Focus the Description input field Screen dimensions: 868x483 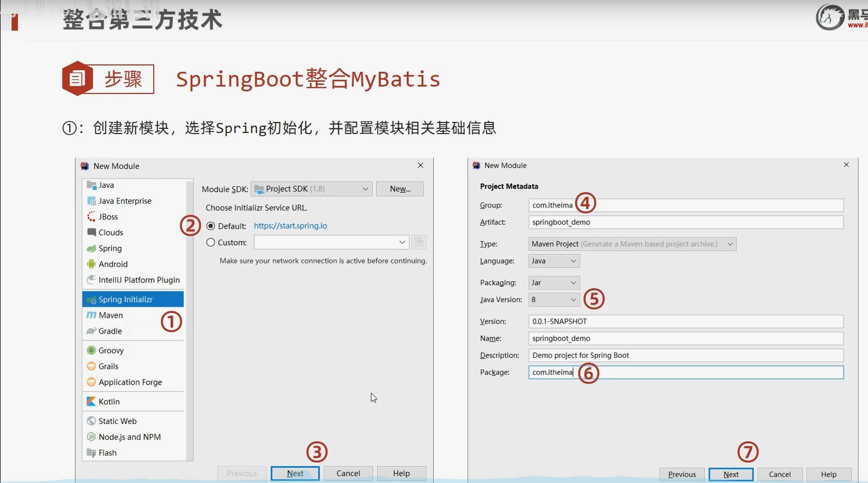click(686, 355)
